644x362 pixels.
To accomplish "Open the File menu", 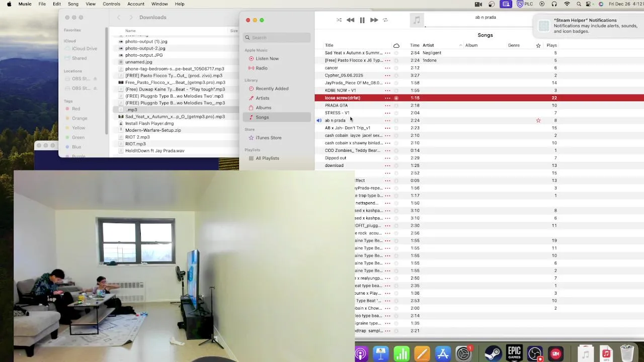I will coord(42,4).
